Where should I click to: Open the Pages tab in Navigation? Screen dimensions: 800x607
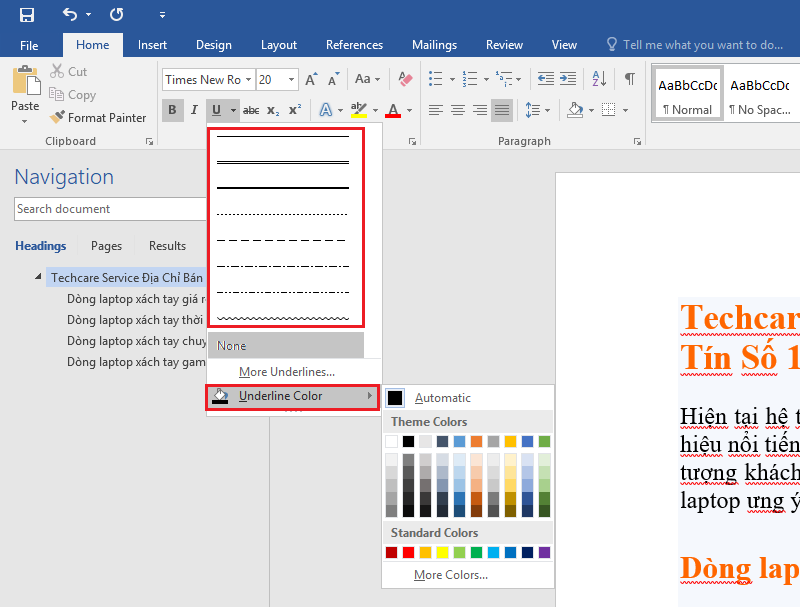106,246
